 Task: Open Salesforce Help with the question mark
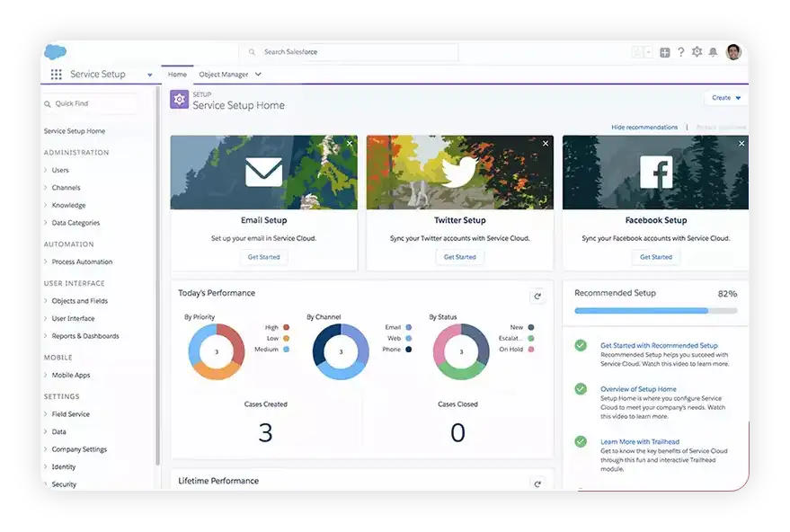(x=680, y=52)
